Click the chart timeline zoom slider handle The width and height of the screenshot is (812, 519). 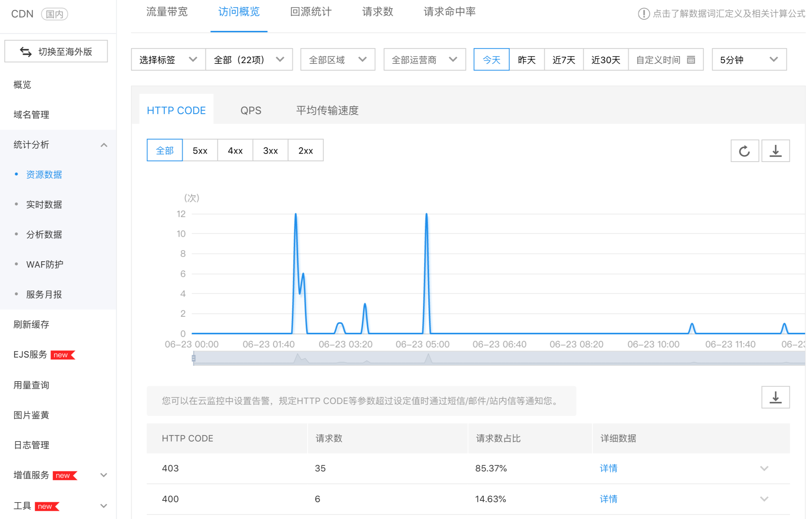[x=193, y=358]
